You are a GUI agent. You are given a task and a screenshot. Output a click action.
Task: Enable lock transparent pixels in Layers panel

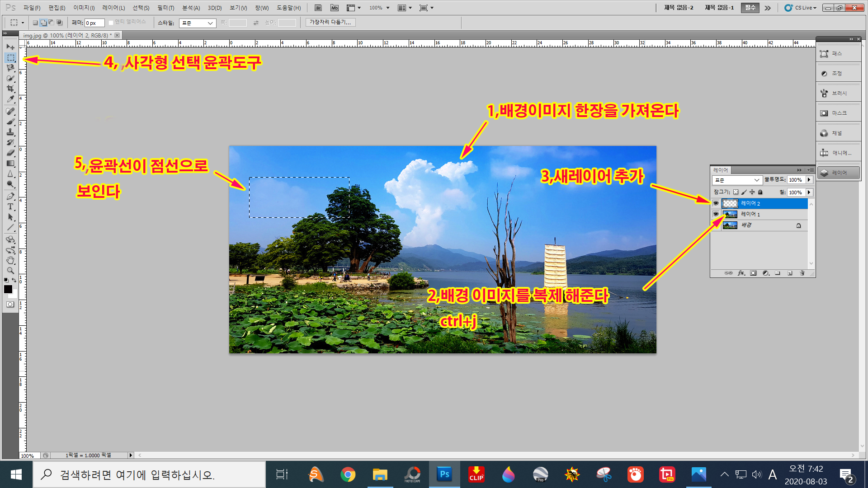pos(736,192)
